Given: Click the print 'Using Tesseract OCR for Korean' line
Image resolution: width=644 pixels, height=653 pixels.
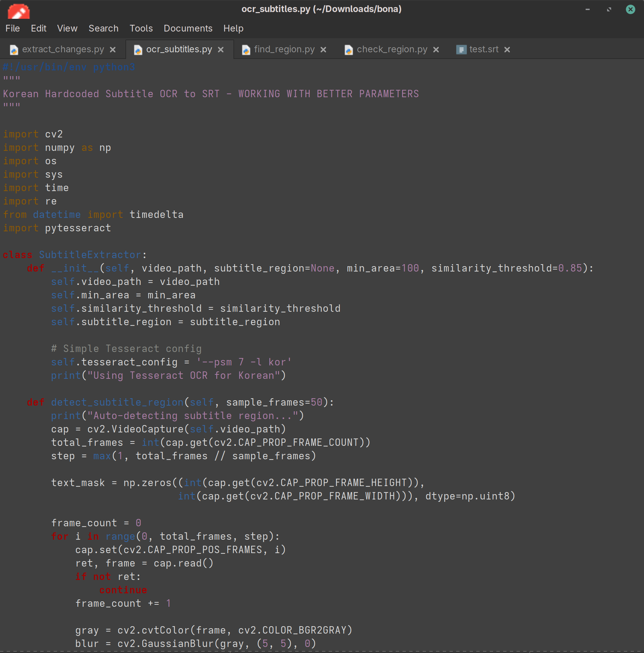Looking at the screenshot, I should pos(168,375).
